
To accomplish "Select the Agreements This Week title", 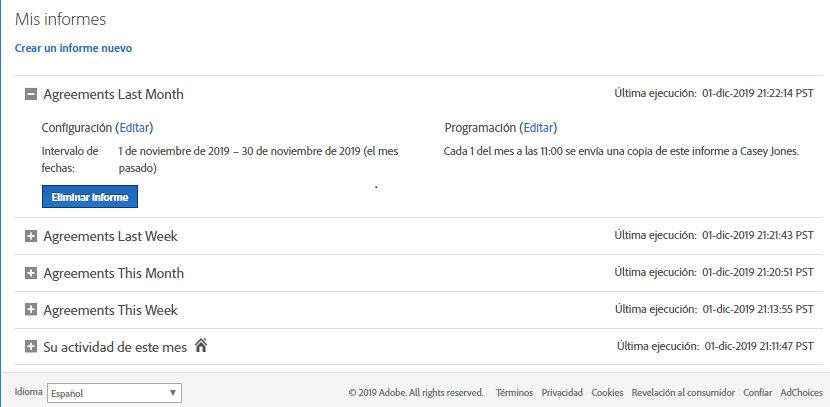I will tap(110, 310).
